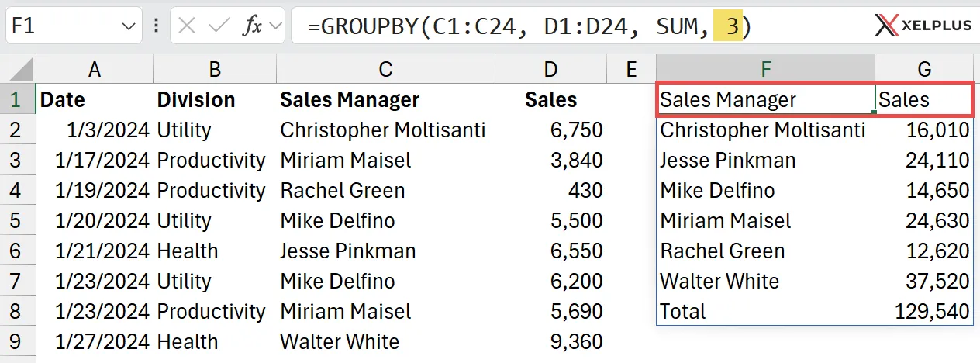The image size is (980, 363).
Task: Click the three-dot formula bar resize handle
Action: click(157, 26)
